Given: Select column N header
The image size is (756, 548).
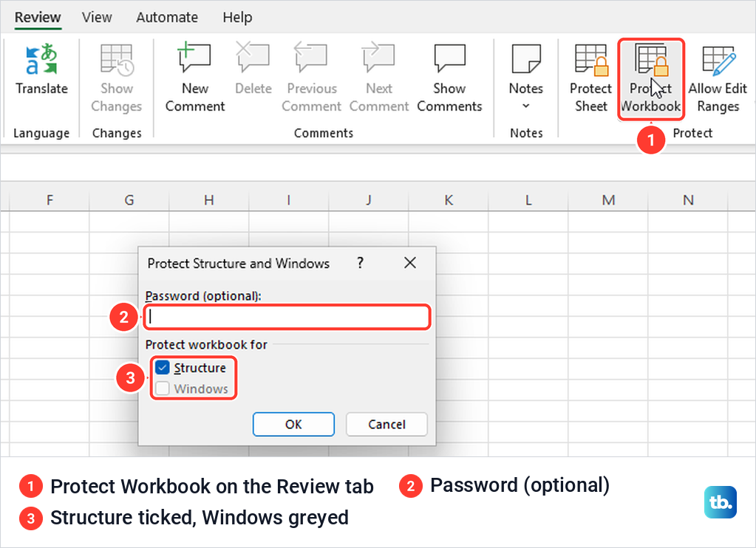Looking at the screenshot, I should 688,200.
